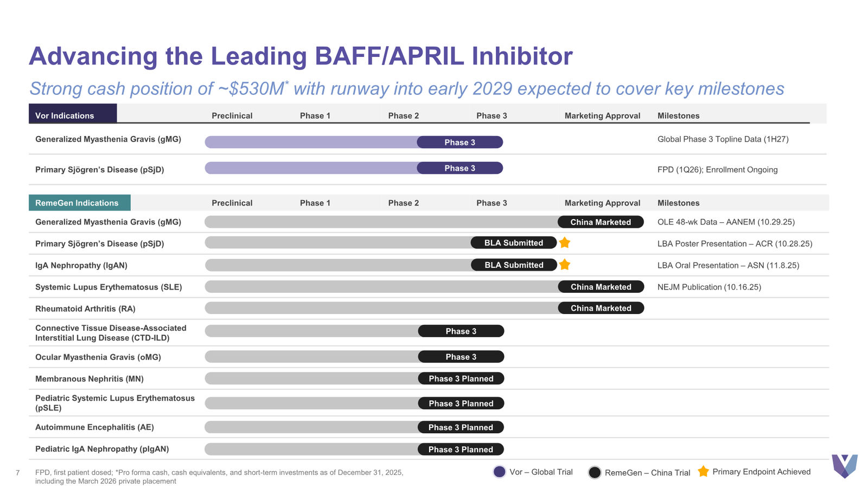The height and width of the screenshot is (488, 868).
Task: Click the star beside pSjD BLA Submitted
Action: (x=565, y=242)
